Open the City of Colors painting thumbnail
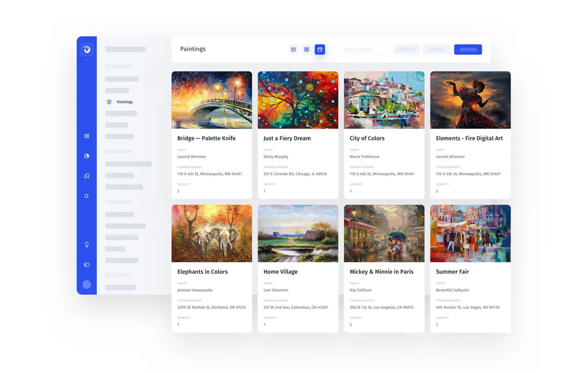 (384, 100)
